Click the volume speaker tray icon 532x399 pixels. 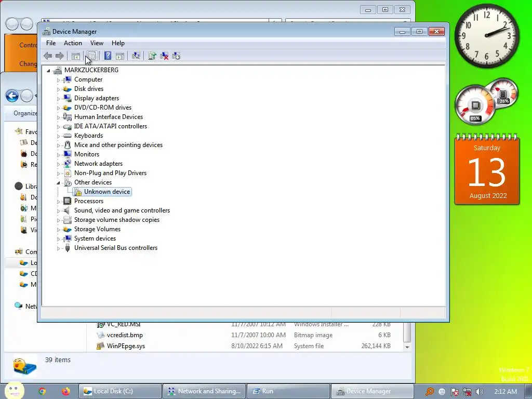coord(480,392)
